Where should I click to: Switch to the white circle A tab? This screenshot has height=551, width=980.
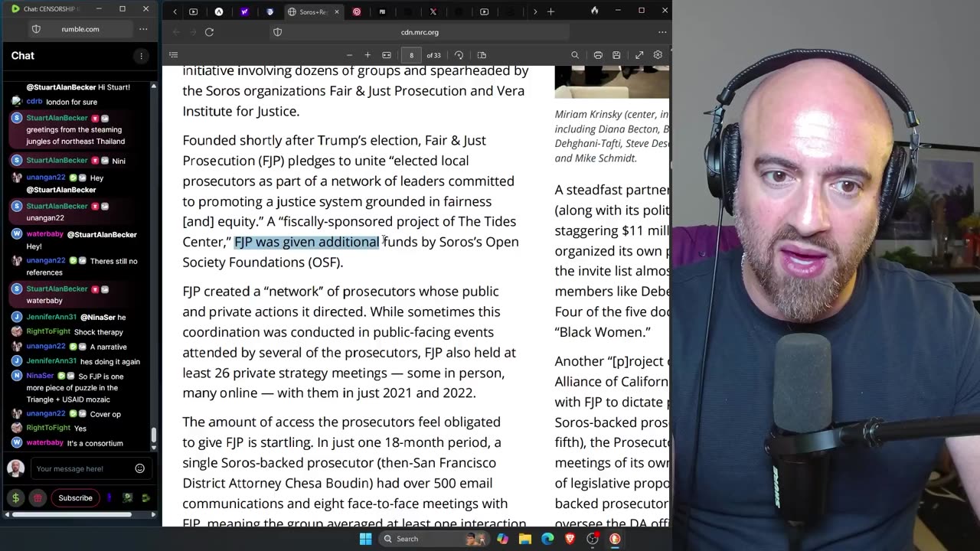pos(219,11)
